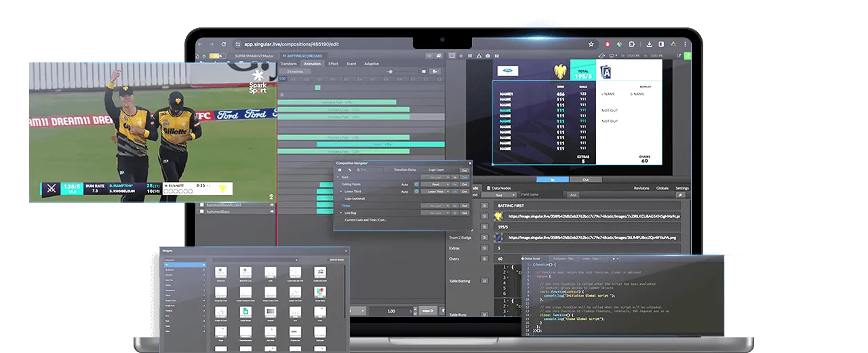Select Logo (optional) in Composition Navigator
Viewport: 868px width, 353px height.
point(355,198)
